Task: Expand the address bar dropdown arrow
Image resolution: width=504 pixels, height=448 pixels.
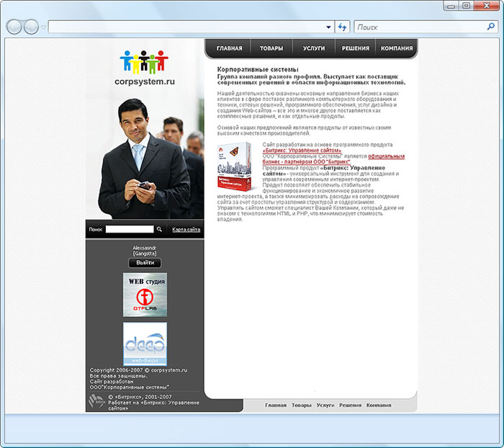Action: pos(328,27)
